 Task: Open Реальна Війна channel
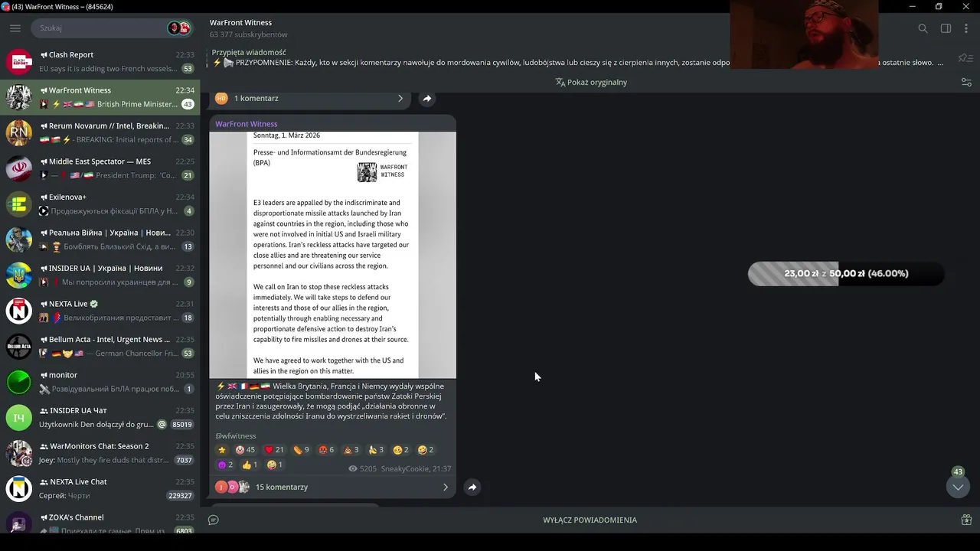tap(100, 240)
